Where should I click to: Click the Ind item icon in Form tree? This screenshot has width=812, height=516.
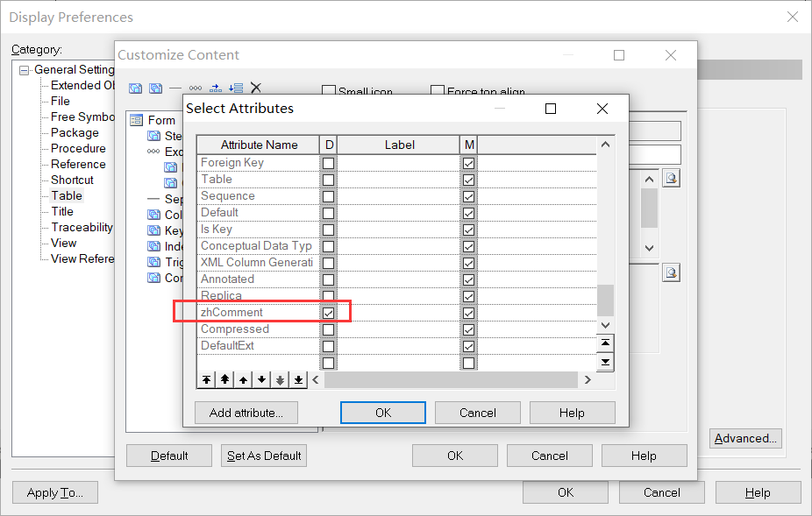pos(153,246)
